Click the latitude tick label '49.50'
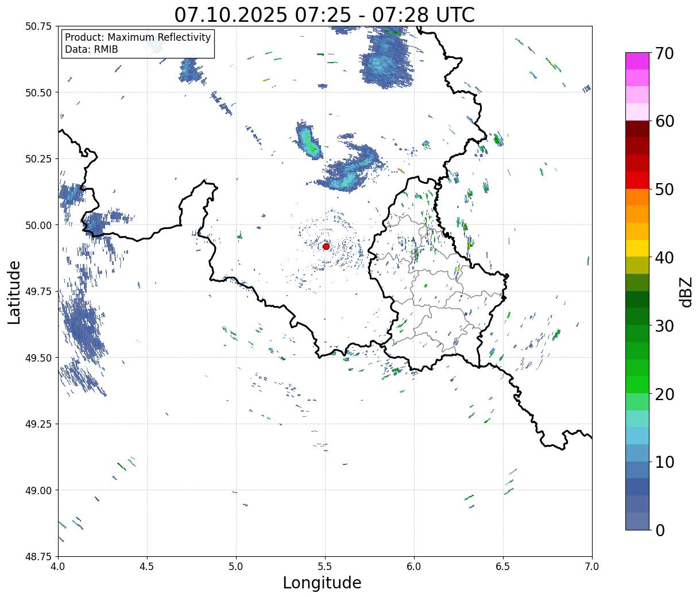 tap(38, 358)
